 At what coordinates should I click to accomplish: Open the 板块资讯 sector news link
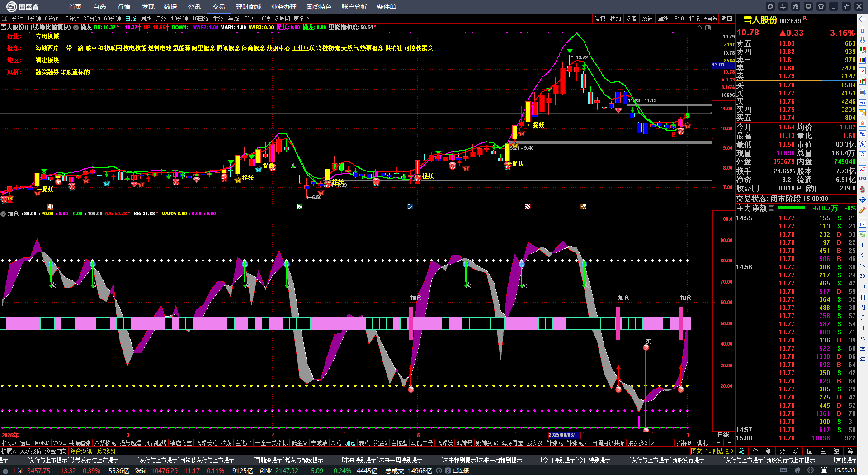[x=107, y=451]
